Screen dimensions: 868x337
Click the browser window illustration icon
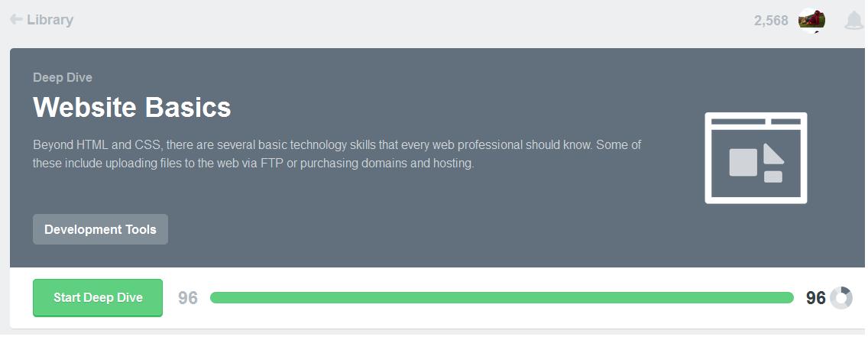[756, 157]
